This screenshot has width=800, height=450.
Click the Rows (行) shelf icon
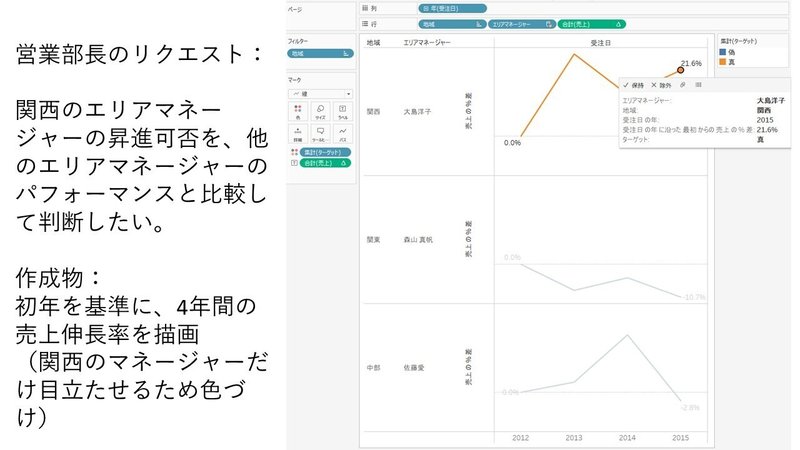tap(365, 24)
